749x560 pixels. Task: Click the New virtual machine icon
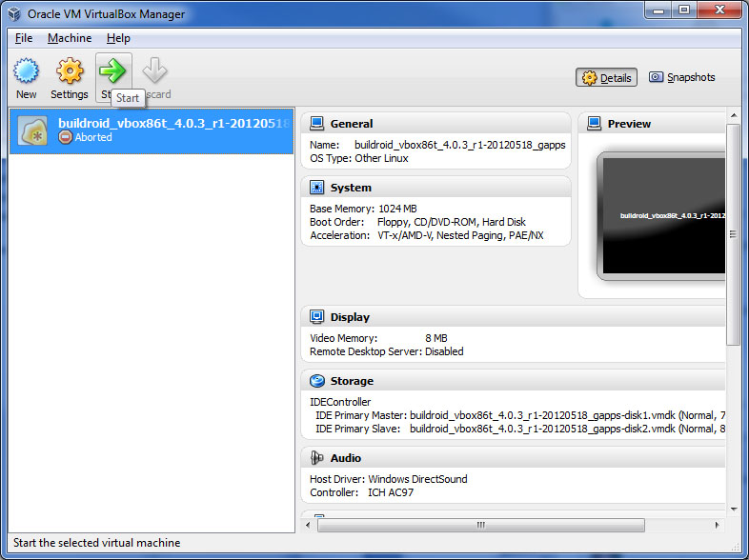coord(26,71)
